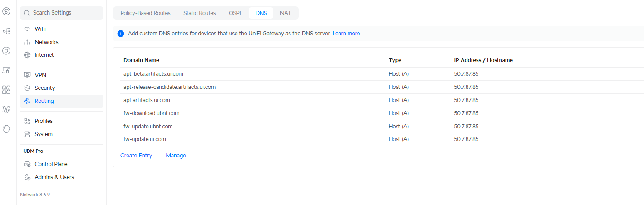This screenshot has width=644, height=205.
Task: Open Client Devices icon in left rail
Action: coord(6,70)
